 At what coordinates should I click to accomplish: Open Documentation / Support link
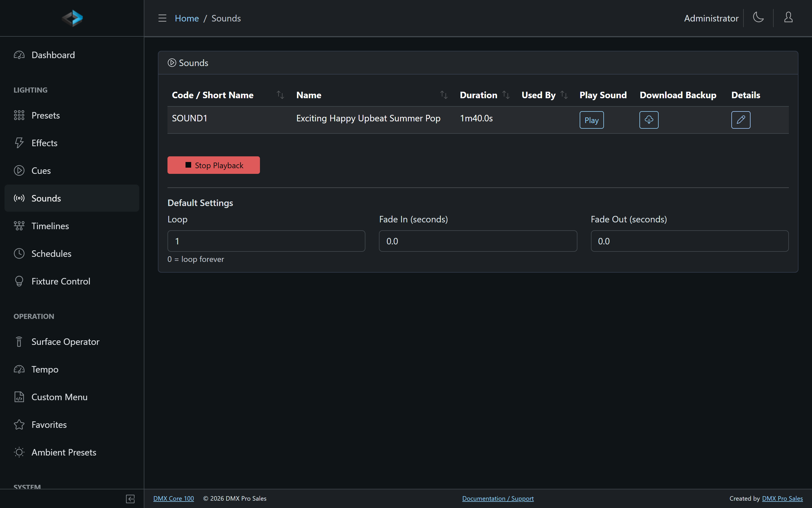coord(498,499)
